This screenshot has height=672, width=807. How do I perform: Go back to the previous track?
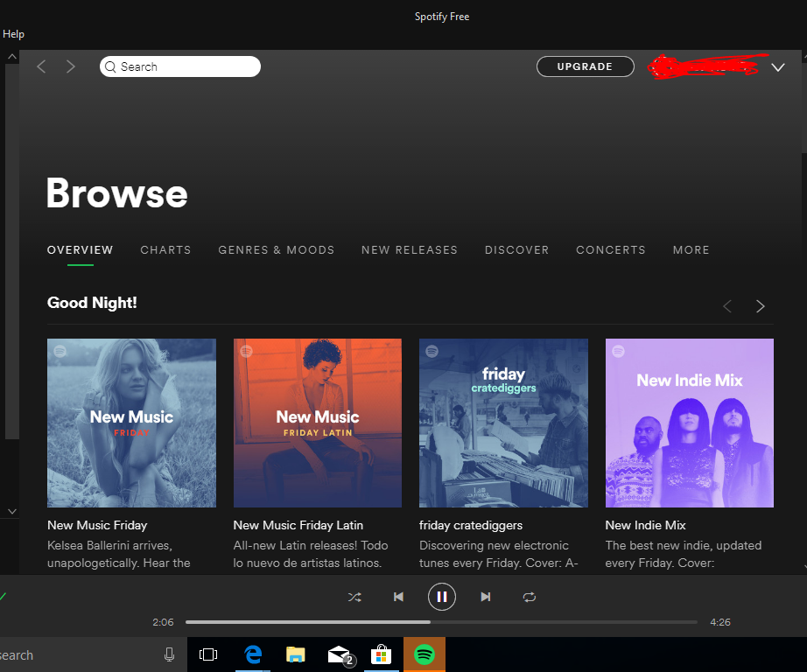(398, 597)
